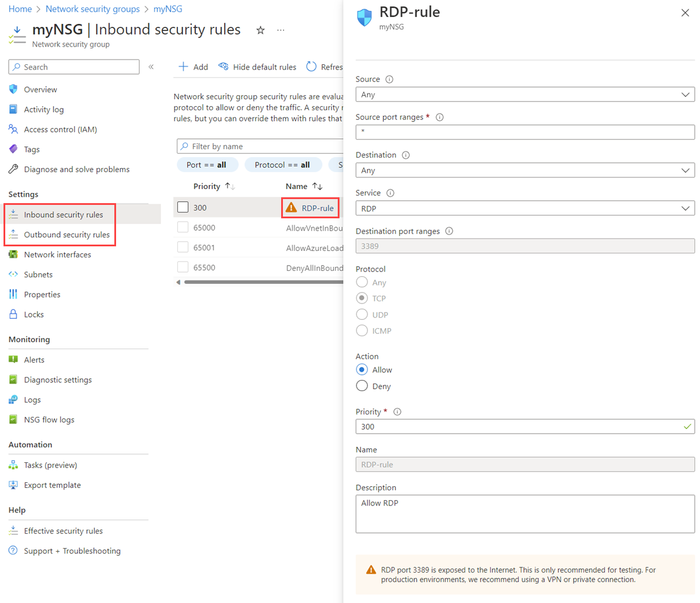The image size is (700, 603).
Task: Check the checkbox for priority 300 rule
Action: [x=183, y=207]
